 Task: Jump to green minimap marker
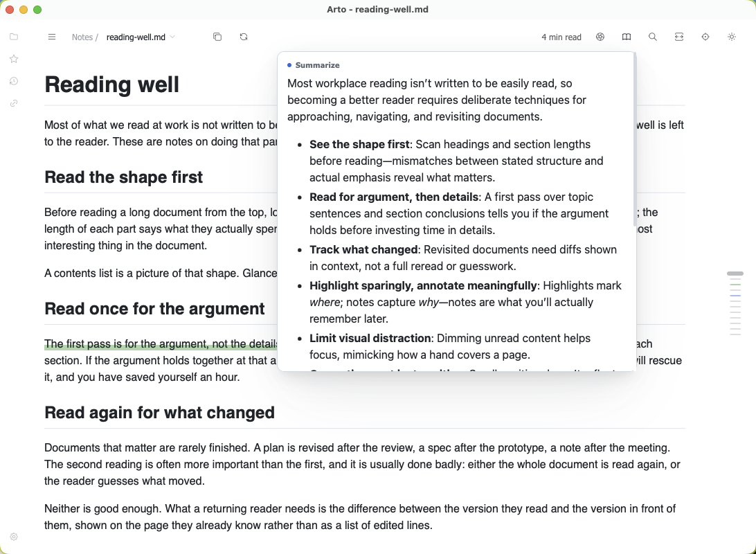[735, 285]
